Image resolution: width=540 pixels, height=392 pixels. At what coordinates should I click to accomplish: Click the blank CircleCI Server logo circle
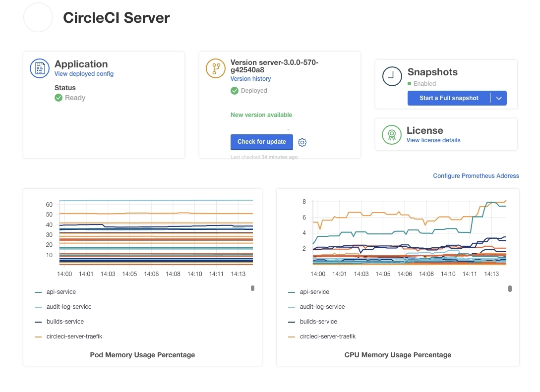pos(38,18)
